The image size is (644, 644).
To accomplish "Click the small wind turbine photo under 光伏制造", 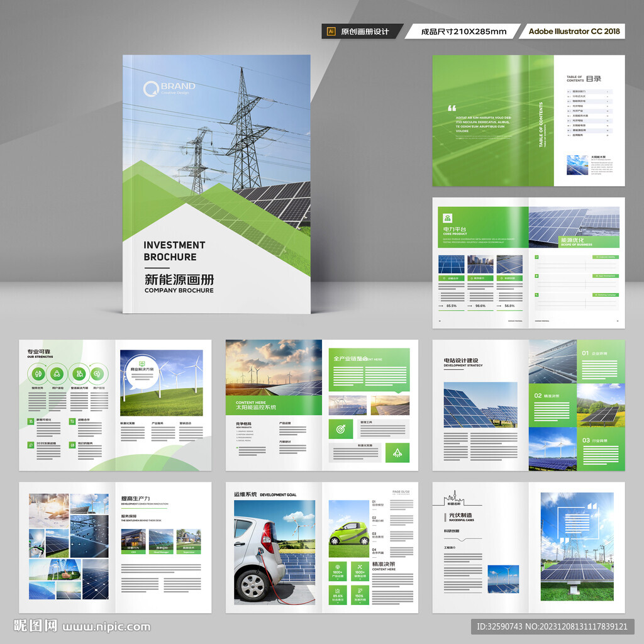I will click(x=503, y=579).
